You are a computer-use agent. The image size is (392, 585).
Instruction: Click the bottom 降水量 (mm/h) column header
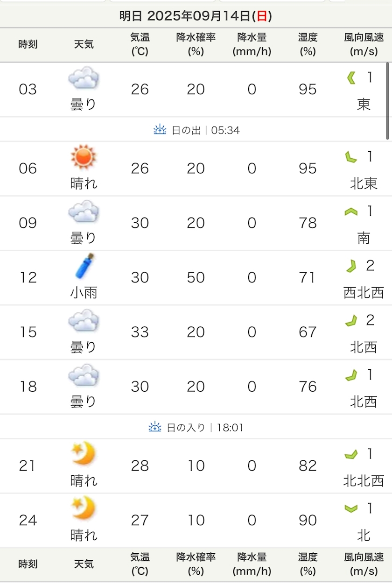252,564
